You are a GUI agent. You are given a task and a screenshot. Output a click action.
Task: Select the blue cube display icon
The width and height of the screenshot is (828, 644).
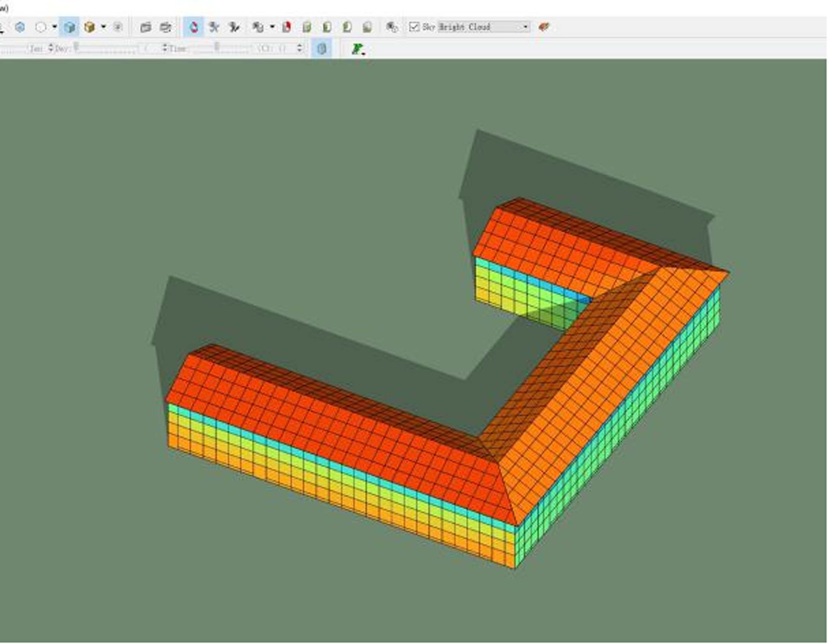[x=70, y=27]
